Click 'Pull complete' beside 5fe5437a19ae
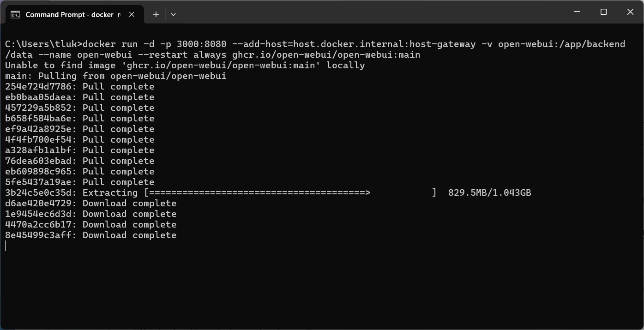Screen dimensions: 644x330 [118, 182]
